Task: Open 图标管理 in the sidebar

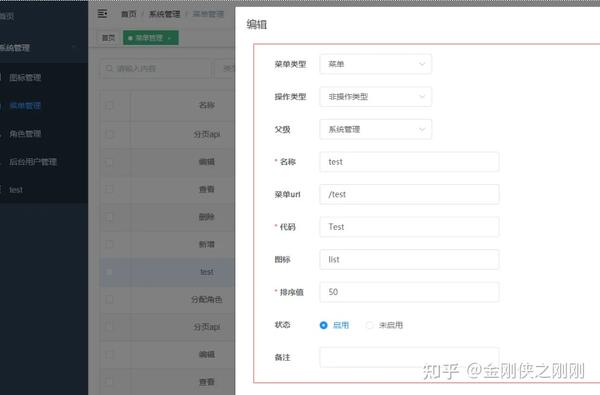Action: (x=25, y=78)
